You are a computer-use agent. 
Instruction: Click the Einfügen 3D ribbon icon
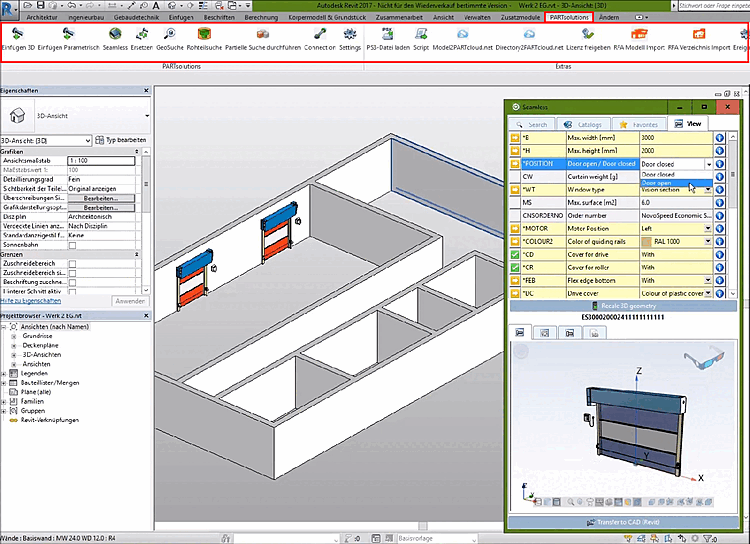(18, 33)
